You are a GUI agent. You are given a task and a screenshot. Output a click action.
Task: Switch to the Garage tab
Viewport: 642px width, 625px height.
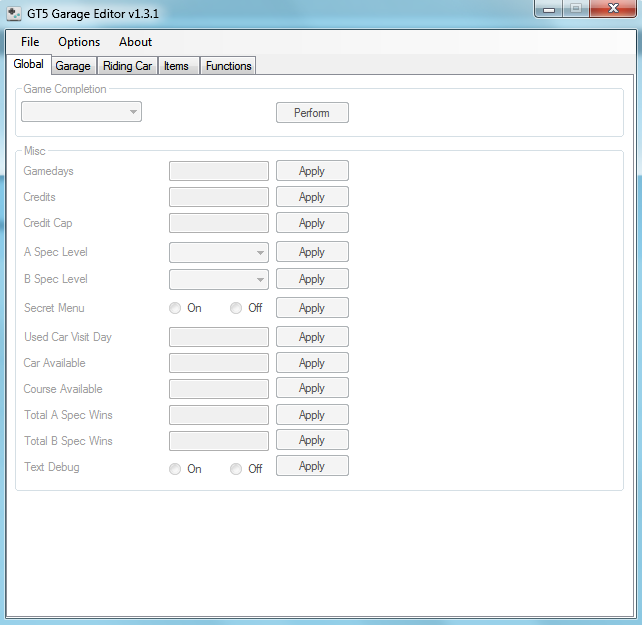coord(73,66)
